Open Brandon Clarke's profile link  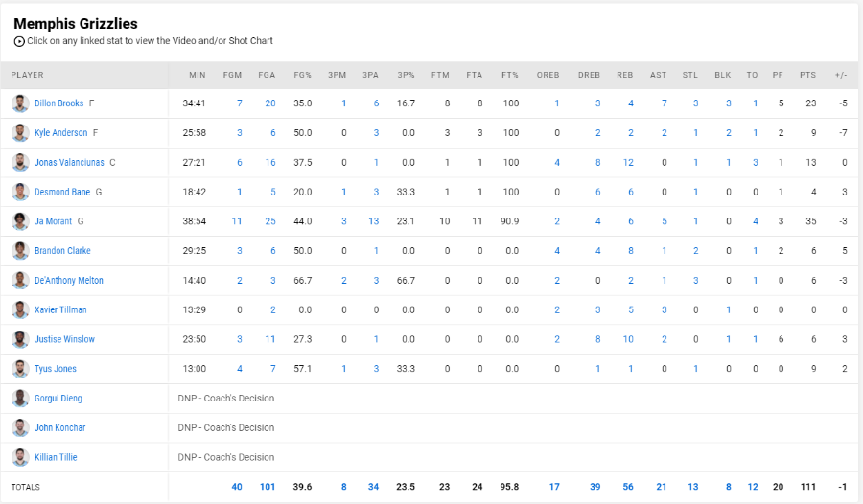click(62, 250)
